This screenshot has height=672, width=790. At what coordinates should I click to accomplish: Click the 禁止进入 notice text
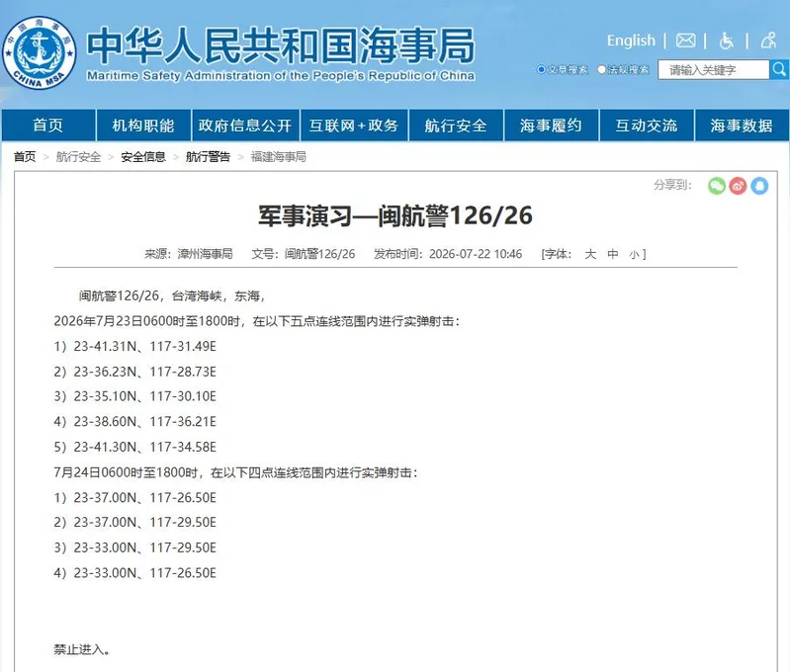point(82,649)
